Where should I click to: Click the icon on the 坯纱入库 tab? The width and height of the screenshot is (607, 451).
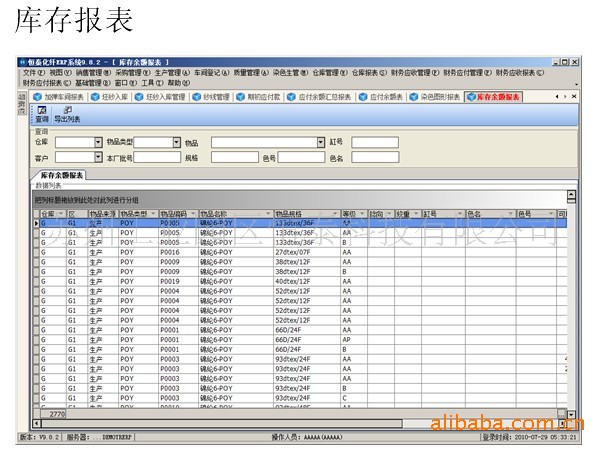[97, 97]
